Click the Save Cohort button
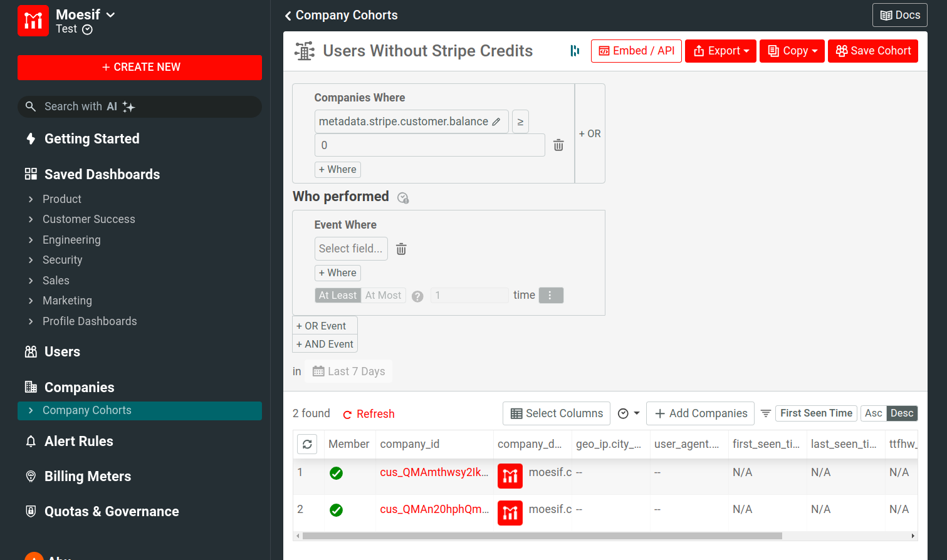 click(x=873, y=51)
